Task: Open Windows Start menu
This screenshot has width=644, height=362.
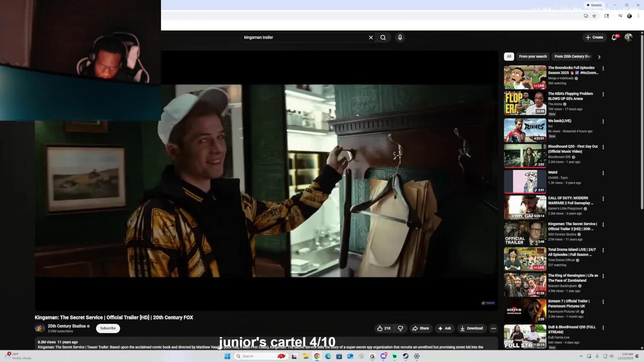Action: click(x=227, y=356)
